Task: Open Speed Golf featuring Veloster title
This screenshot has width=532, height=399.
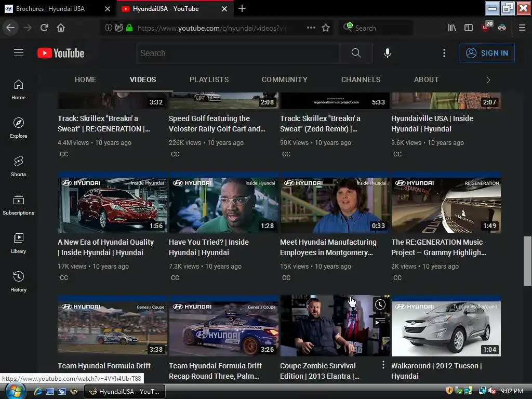Action: point(217,124)
